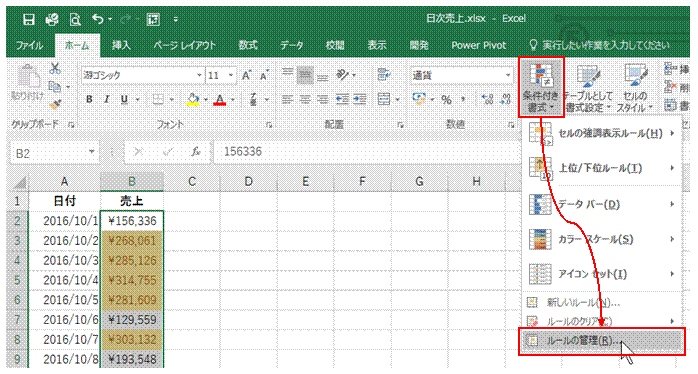
Task: Click the increase decimal icon
Action: (x=488, y=99)
